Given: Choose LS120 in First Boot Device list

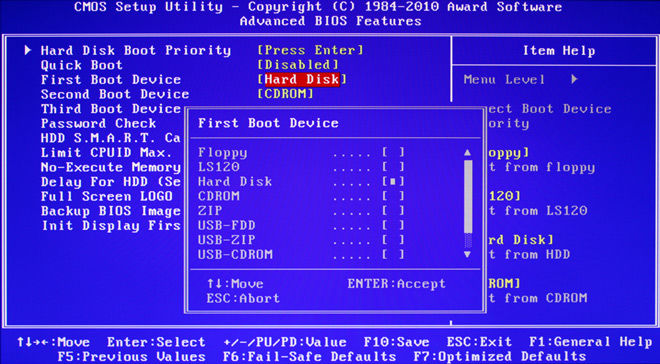Looking at the screenshot, I should tap(218, 167).
